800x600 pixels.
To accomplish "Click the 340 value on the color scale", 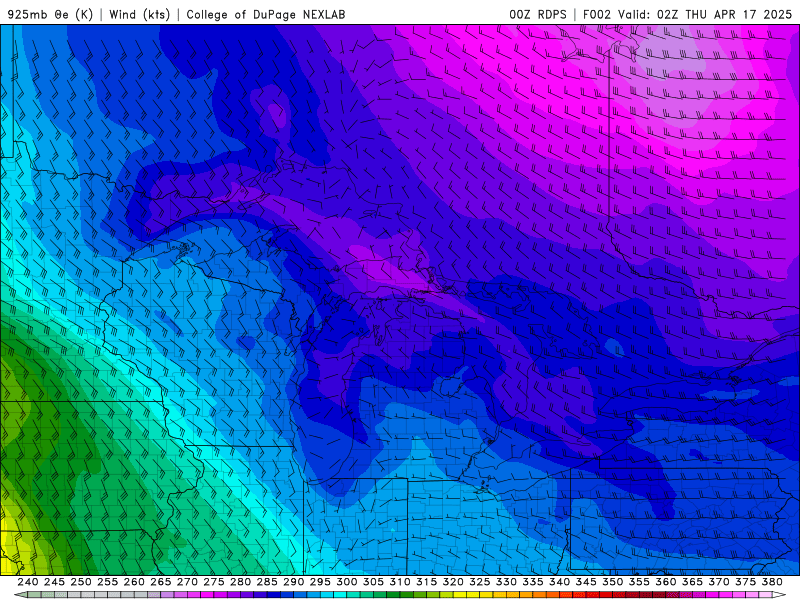I will [x=559, y=582].
